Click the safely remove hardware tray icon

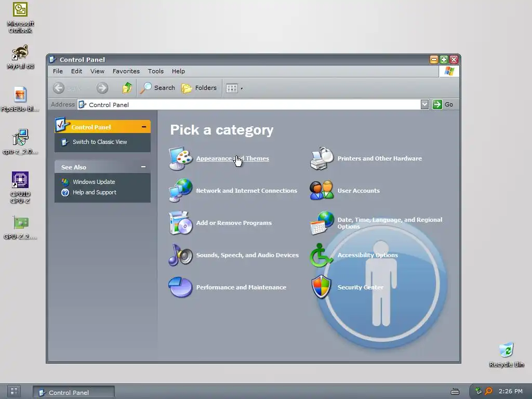478,391
